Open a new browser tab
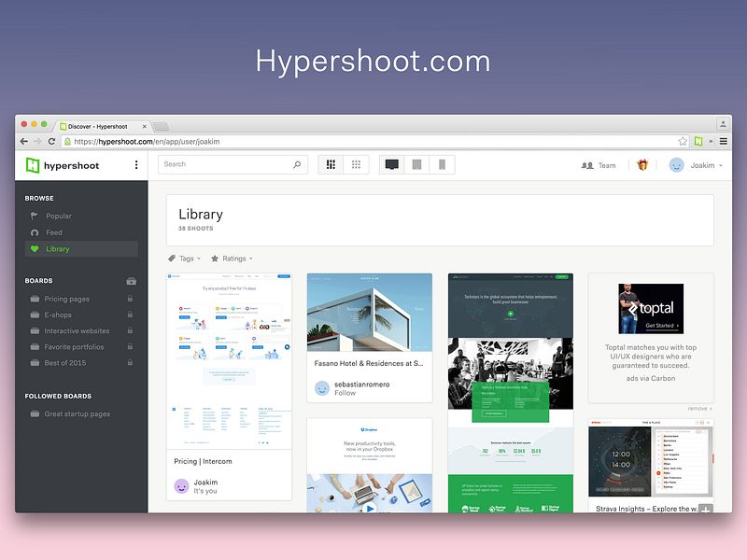Screen dimensions: 747x560 tap(161, 126)
